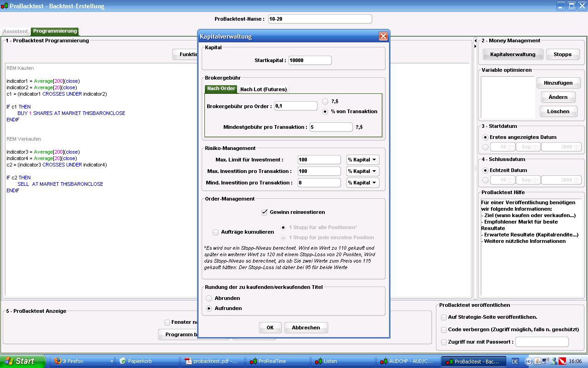Image resolution: width=588 pixels, height=368 pixels.
Task: Show hidden system tray icons
Action: 528,361
